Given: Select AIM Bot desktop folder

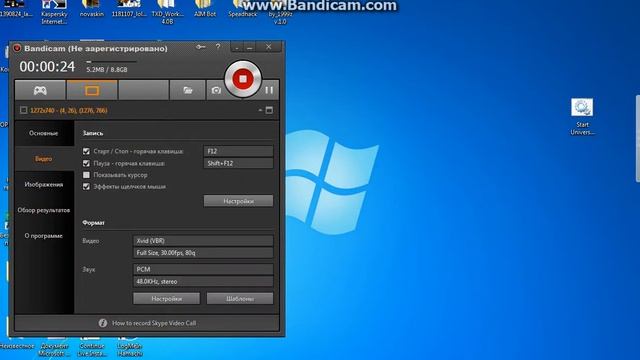Looking at the screenshot, I should [205, 9].
